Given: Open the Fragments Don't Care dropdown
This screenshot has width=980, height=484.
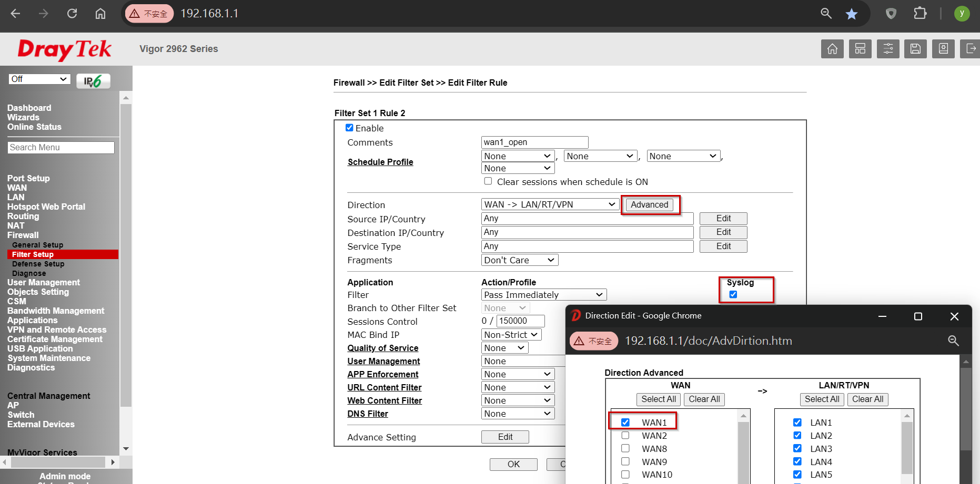Looking at the screenshot, I should click(x=519, y=260).
